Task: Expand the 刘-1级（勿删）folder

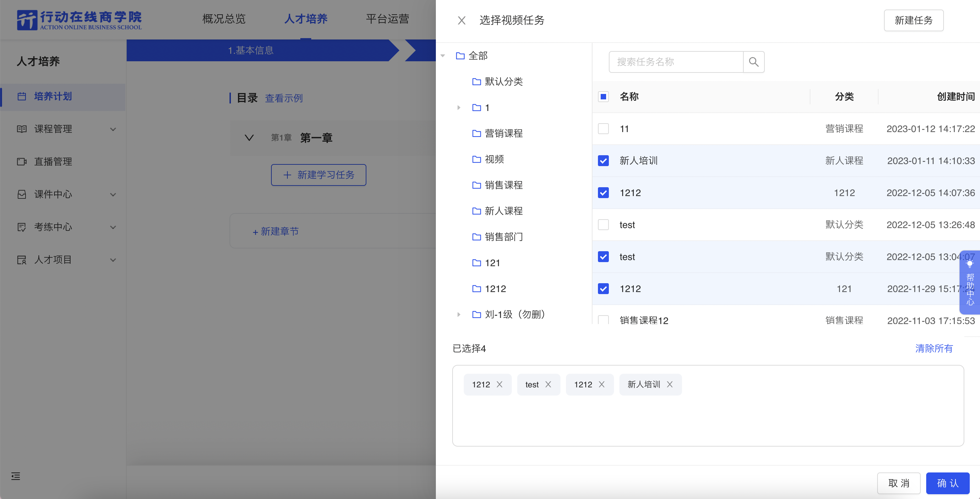Action: pos(459,315)
